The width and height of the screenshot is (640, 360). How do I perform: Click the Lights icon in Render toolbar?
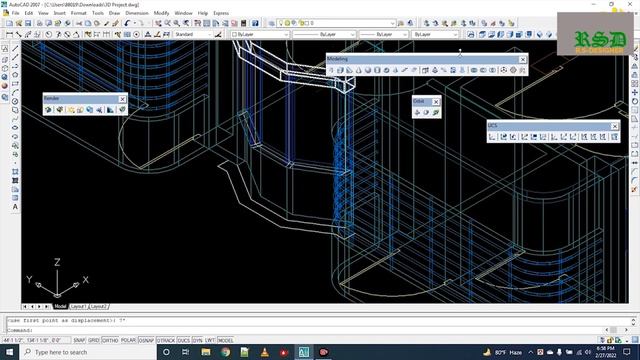(x=71, y=109)
